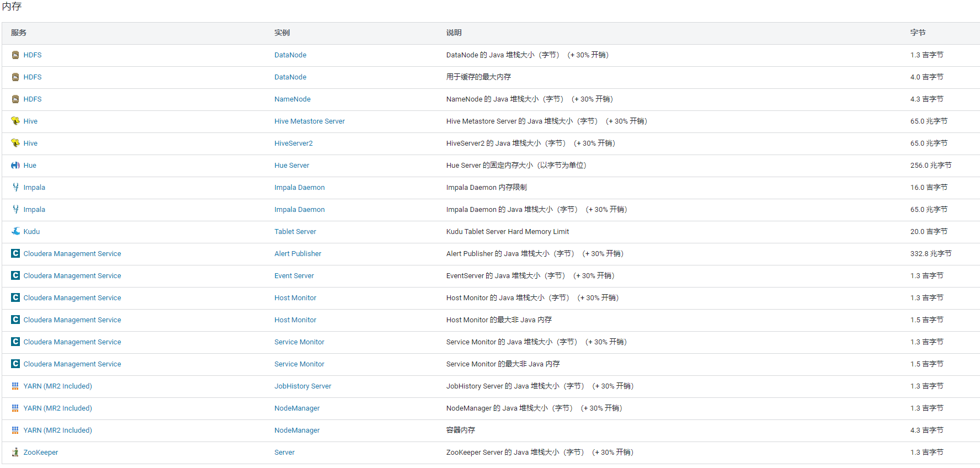Screen dimensions: 980x468
Task: Click the 字节 column header
Action: (918, 33)
